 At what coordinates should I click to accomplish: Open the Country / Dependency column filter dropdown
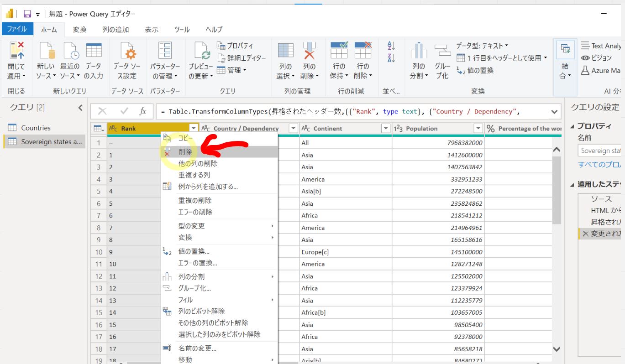coord(294,129)
